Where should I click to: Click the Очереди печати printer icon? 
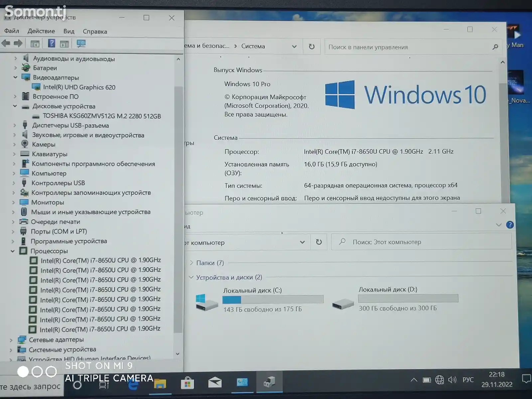(x=24, y=221)
